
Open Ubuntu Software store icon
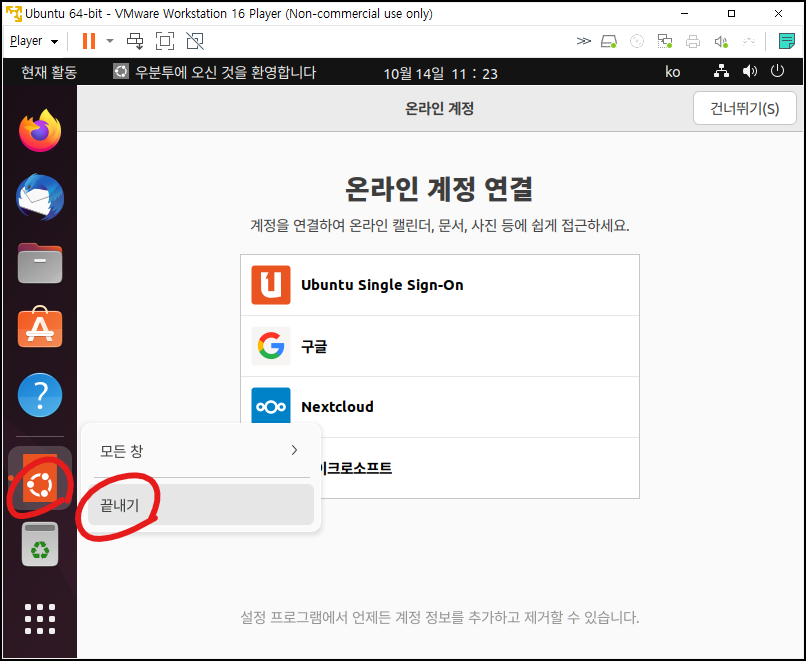coord(40,327)
